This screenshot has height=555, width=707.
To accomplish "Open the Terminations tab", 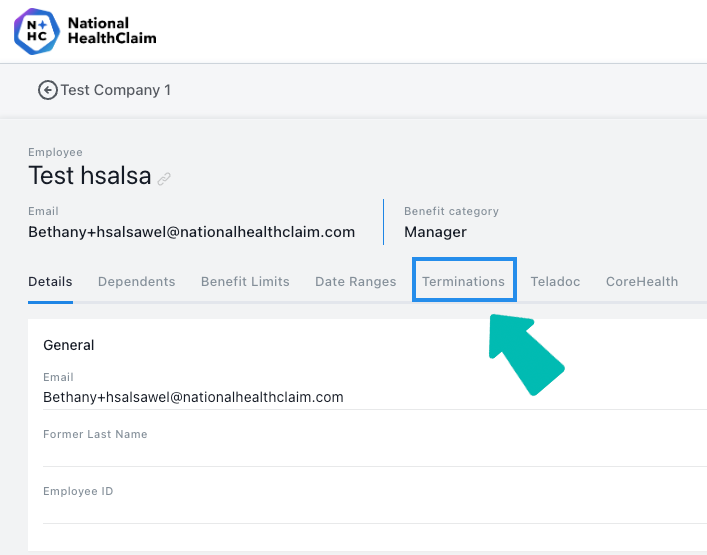I will (x=464, y=282).
